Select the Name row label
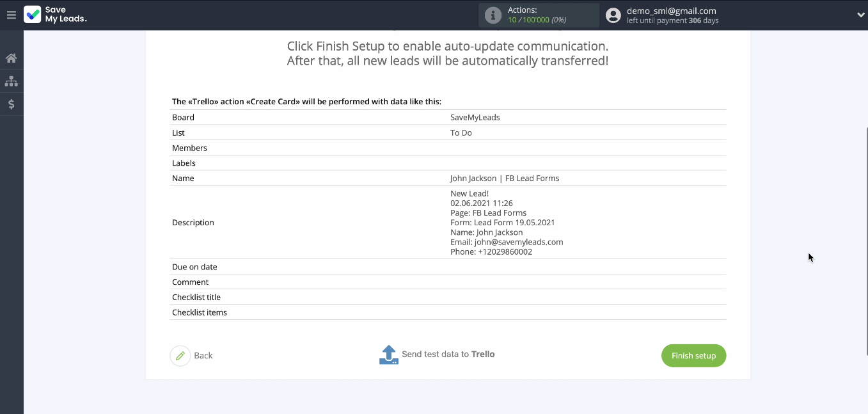 point(183,179)
